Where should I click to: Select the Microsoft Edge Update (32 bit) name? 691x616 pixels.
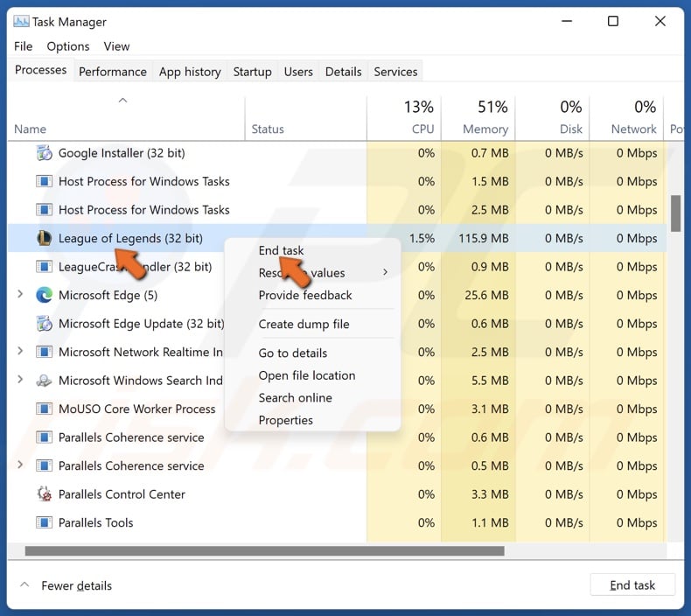(x=142, y=324)
